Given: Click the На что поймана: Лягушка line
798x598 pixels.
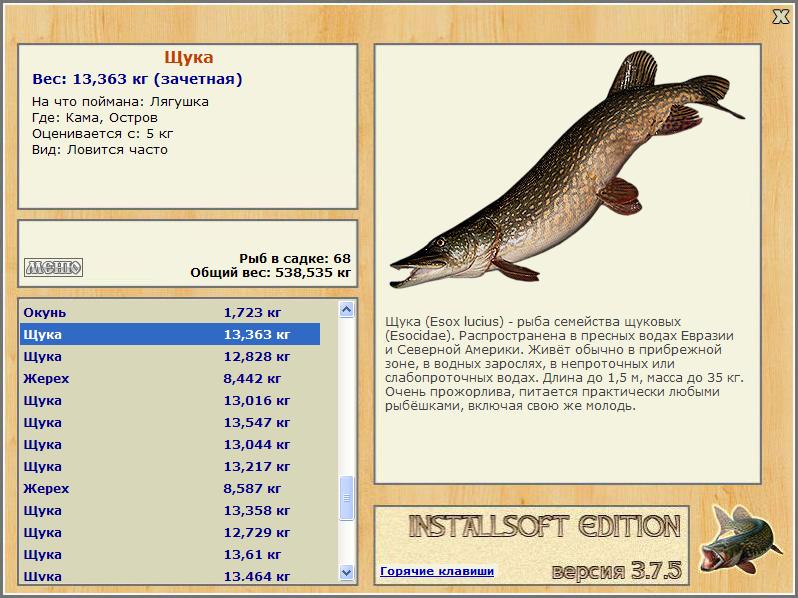Looking at the screenshot, I should [120, 102].
